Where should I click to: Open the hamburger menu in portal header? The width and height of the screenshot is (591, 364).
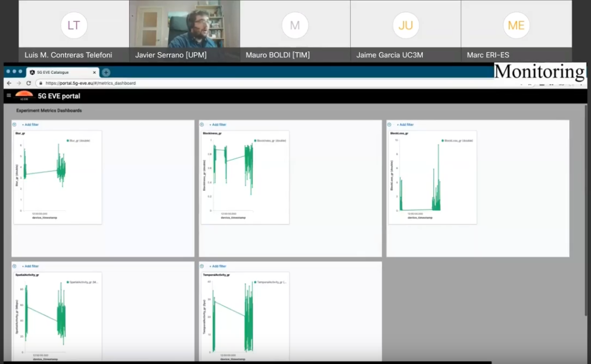(x=9, y=95)
